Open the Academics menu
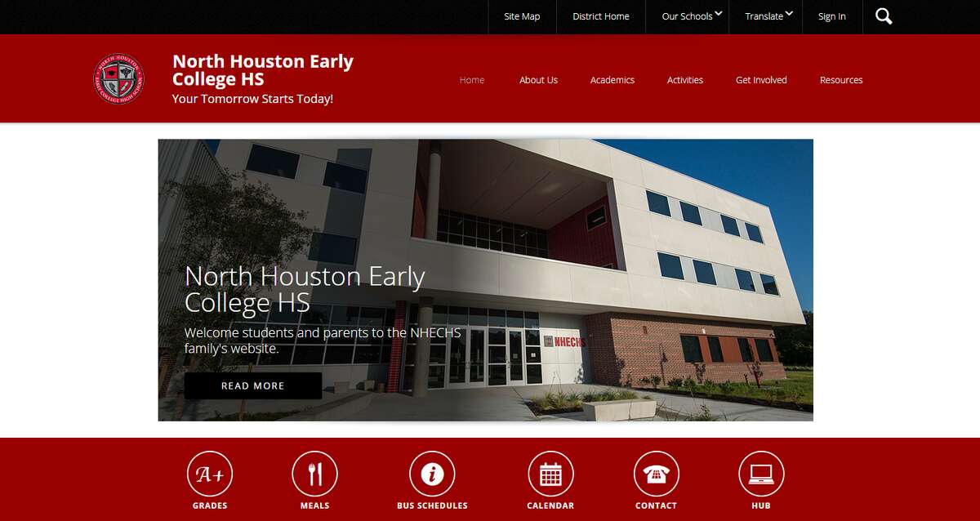 (x=612, y=80)
